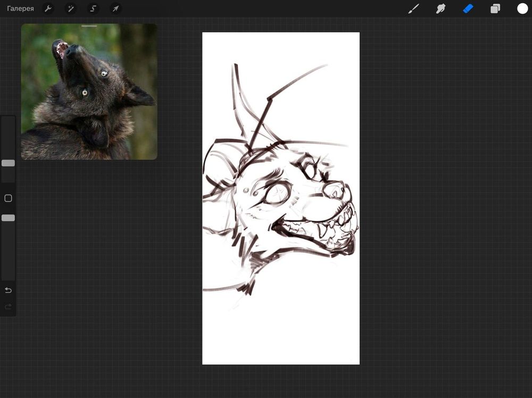
Task: Open the Adjustments magic wand menu
Action: point(71,9)
